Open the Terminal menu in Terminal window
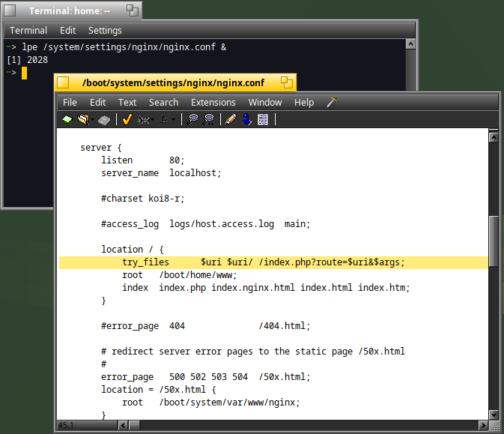The image size is (504, 434). tap(28, 31)
